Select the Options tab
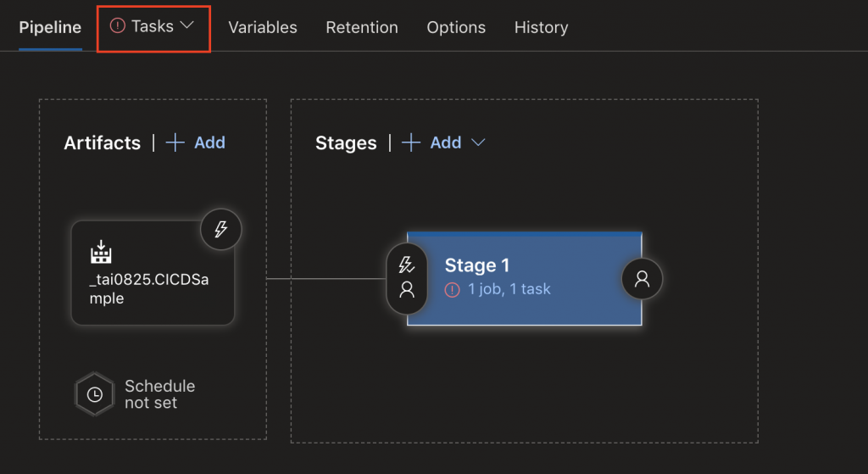 tap(456, 27)
